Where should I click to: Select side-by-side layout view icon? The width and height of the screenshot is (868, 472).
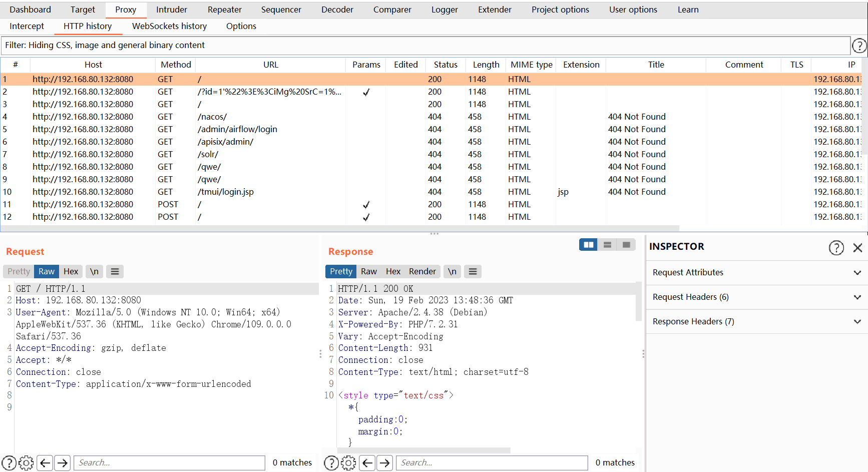(588, 245)
